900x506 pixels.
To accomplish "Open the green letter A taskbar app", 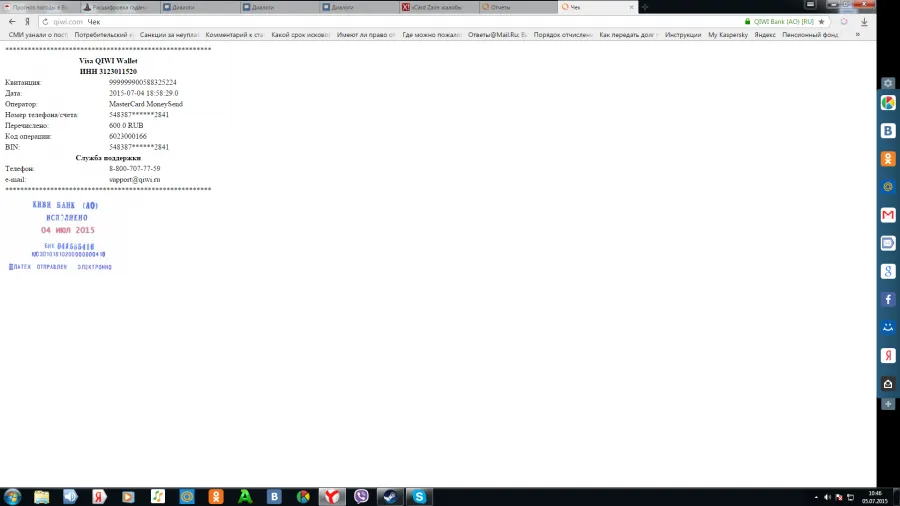I will point(245,497).
